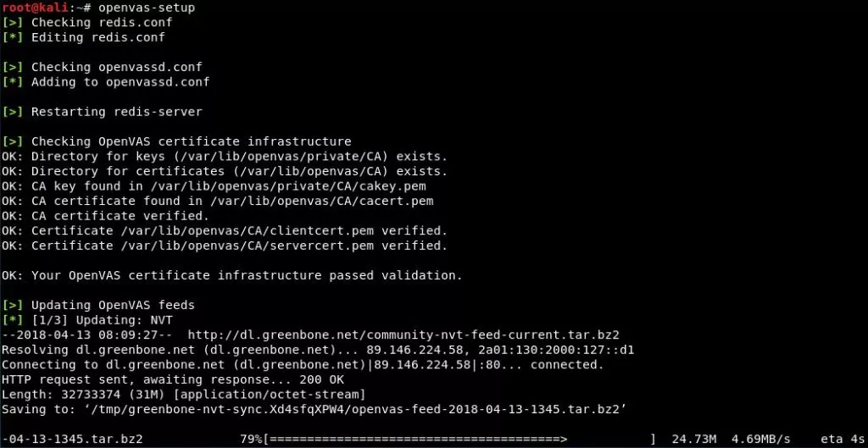Screen dimensions: 868x448
Task: Click the Restarting redis-server line
Action: [102, 113]
